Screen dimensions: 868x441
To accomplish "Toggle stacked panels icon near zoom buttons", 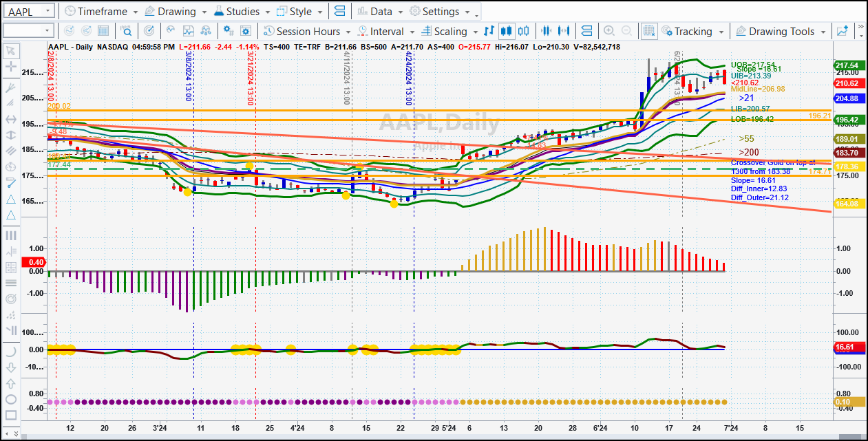I will 586,31.
